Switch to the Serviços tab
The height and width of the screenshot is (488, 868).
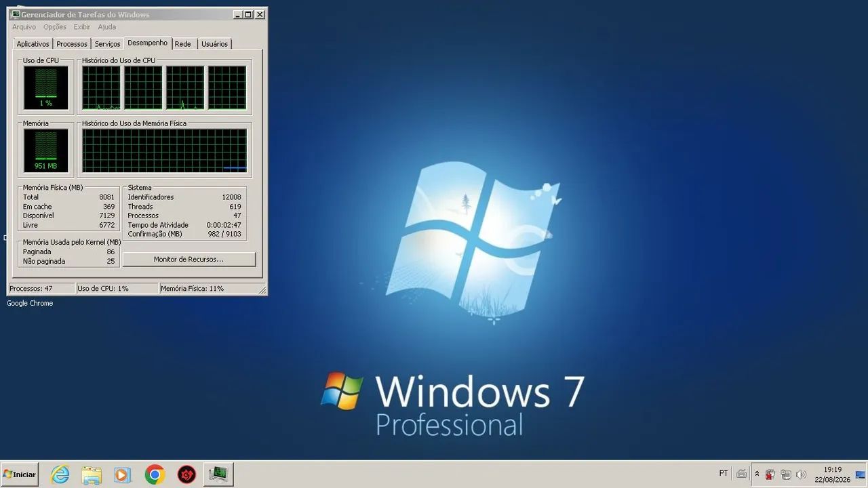tap(107, 44)
